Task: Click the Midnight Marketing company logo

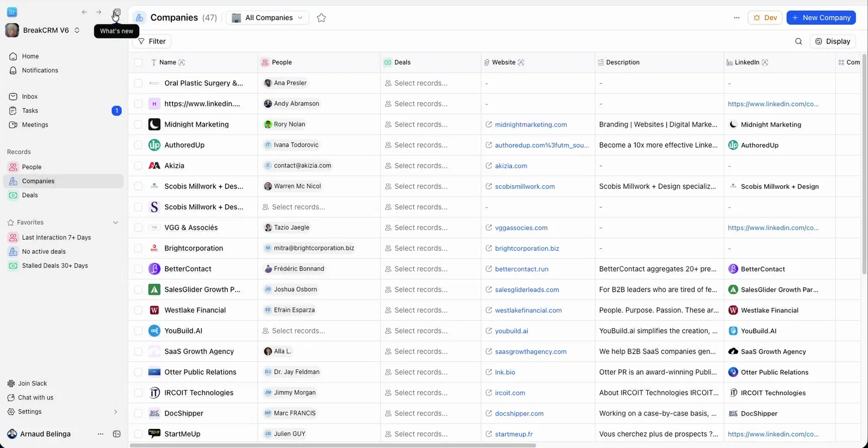Action: tap(155, 124)
